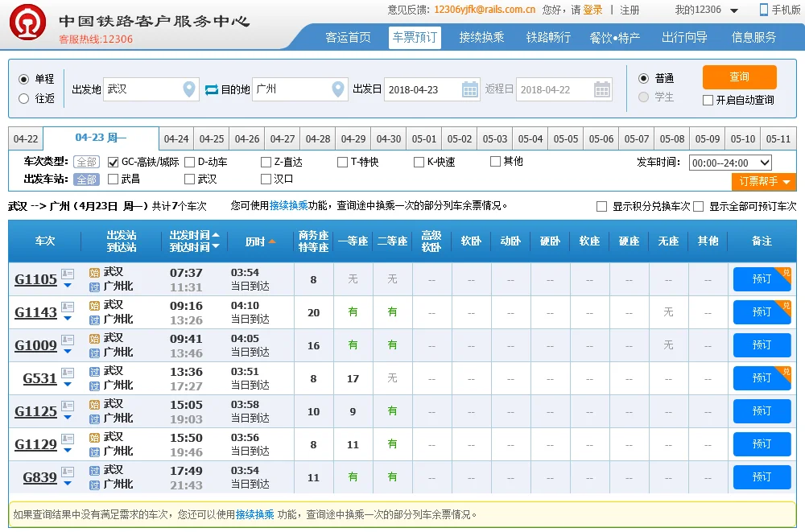Click the sort triangle on the 历时 column
Viewport: 805px width, 532px height.
coord(271,241)
